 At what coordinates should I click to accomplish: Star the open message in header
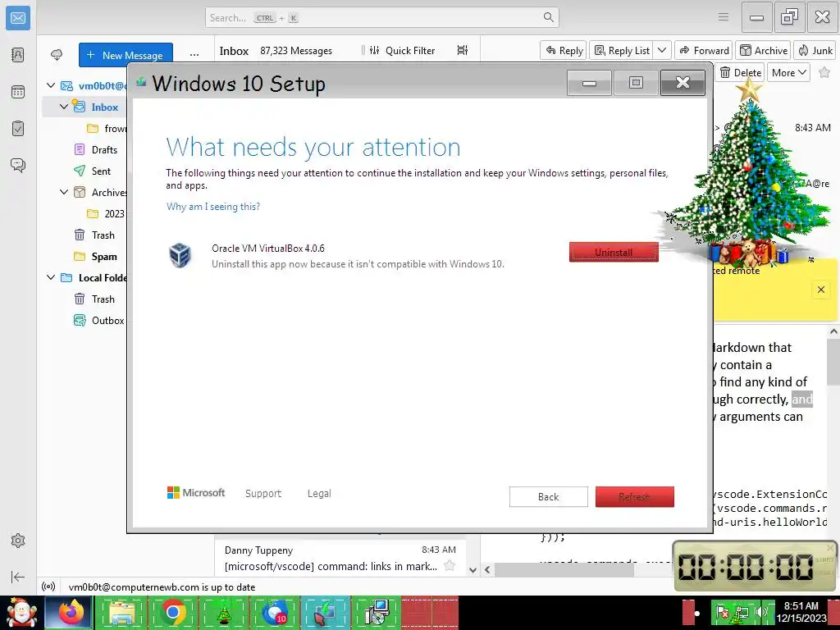(x=824, y=72)
